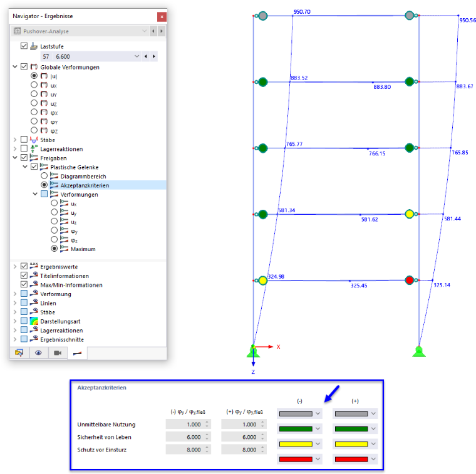Click the Lagerreaktionen support icon
Image resolution: width=476 pixels, height=474 pixels.
34,148
